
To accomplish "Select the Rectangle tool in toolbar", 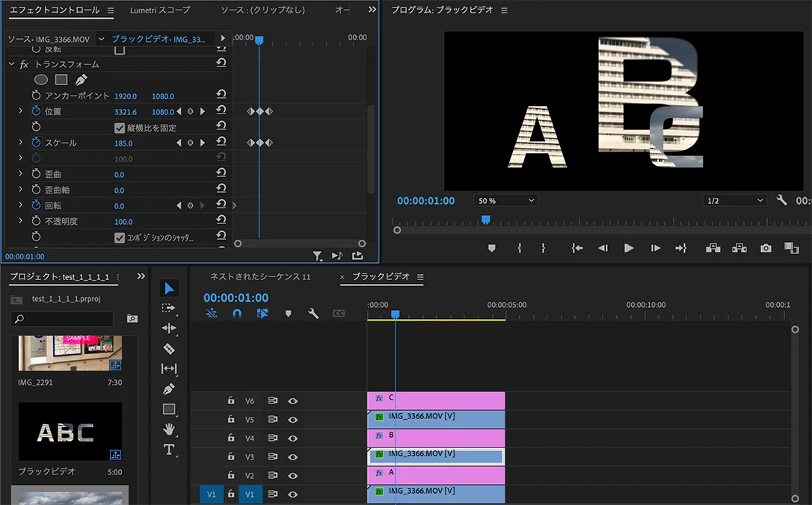I will pos(169,409).
